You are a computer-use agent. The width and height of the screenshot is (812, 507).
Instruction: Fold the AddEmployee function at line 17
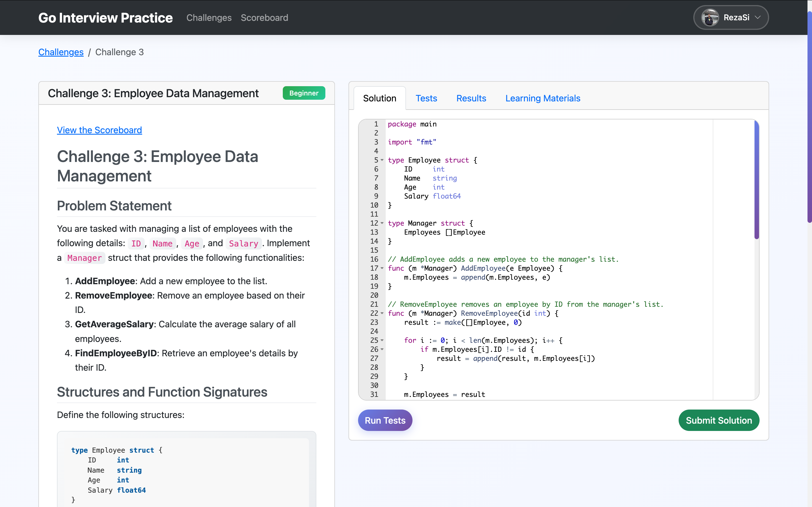[x=382, y=268]
